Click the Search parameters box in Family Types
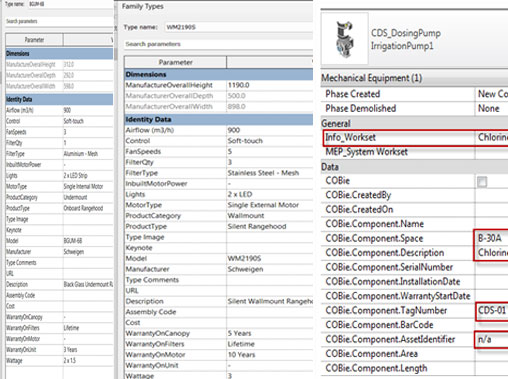This screenshot has height=379, width=508. click(x=219, y=44)
